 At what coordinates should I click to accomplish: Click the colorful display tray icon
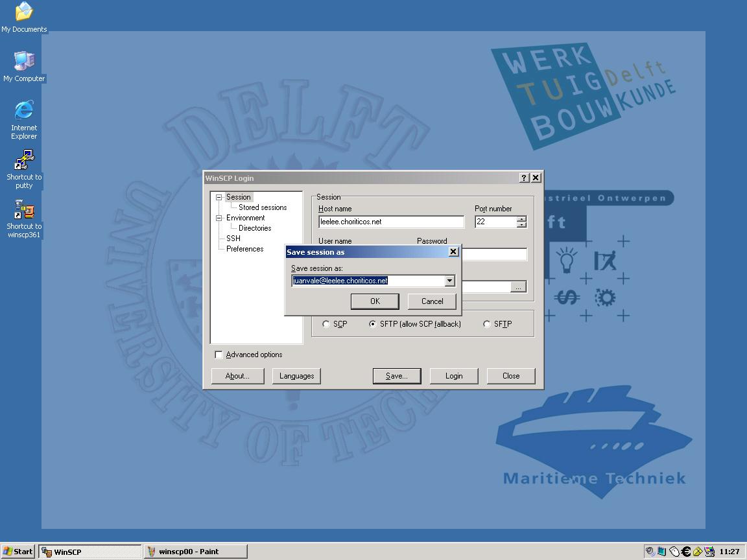click(x=710, y=552)
